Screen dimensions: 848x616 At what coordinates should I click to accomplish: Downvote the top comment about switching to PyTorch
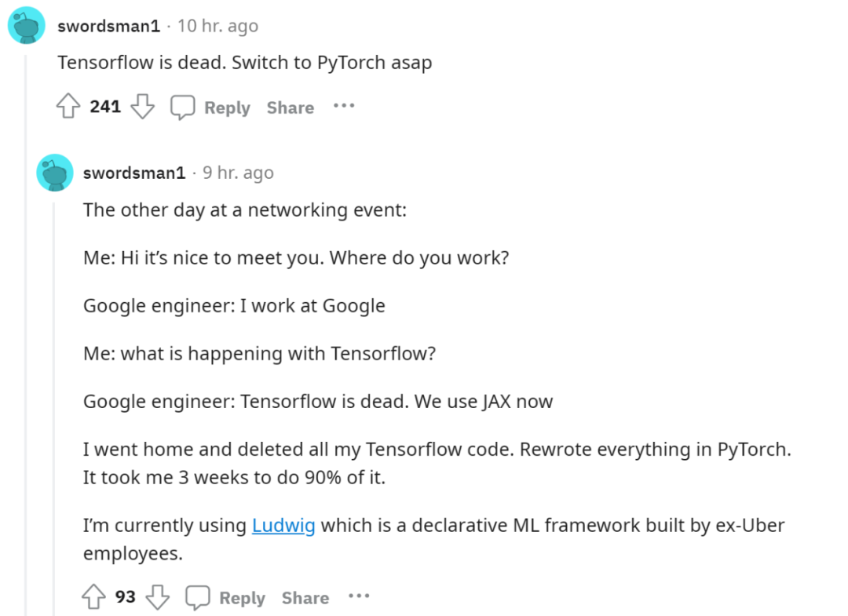point(142,107)
